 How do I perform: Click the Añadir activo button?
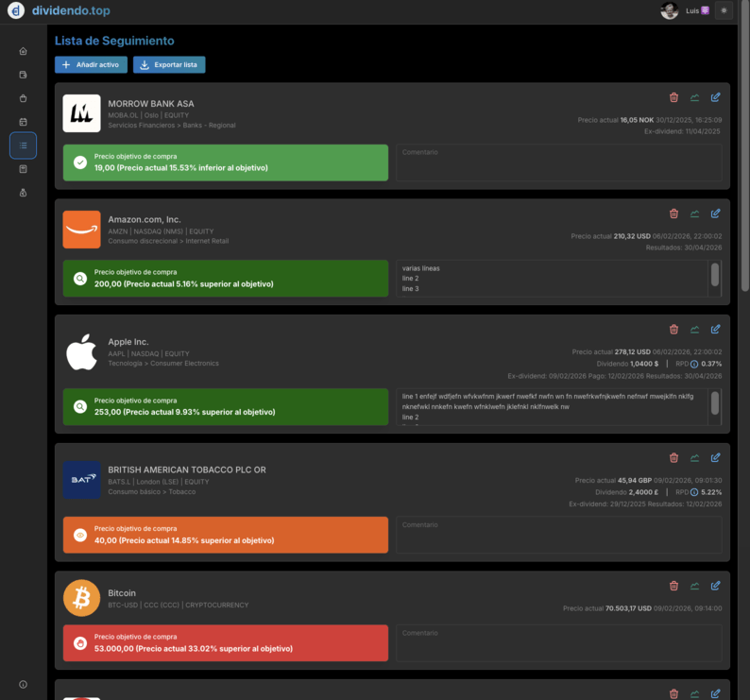pyautogui.click(x=91, y=64)
